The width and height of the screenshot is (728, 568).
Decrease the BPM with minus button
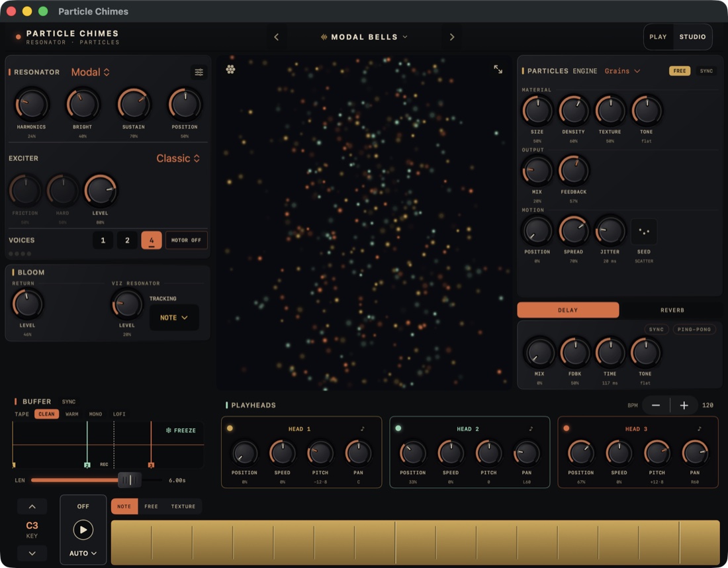[x=656, y=405]
